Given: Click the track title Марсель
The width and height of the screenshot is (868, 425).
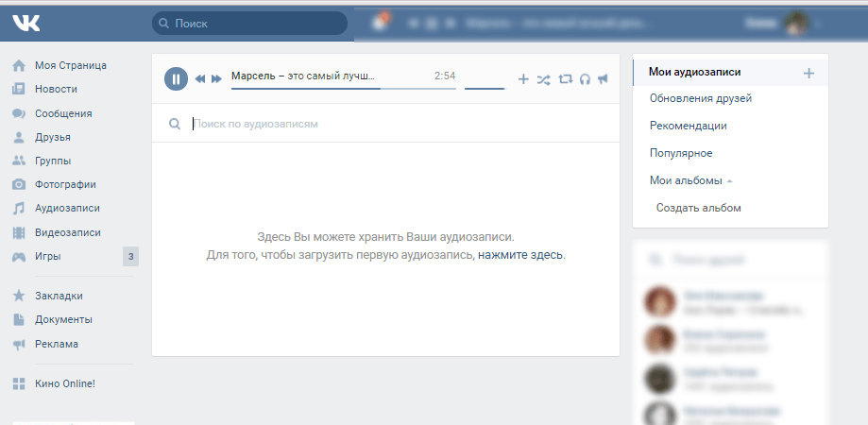Looking at the screenshot, I should click(303, 76).
